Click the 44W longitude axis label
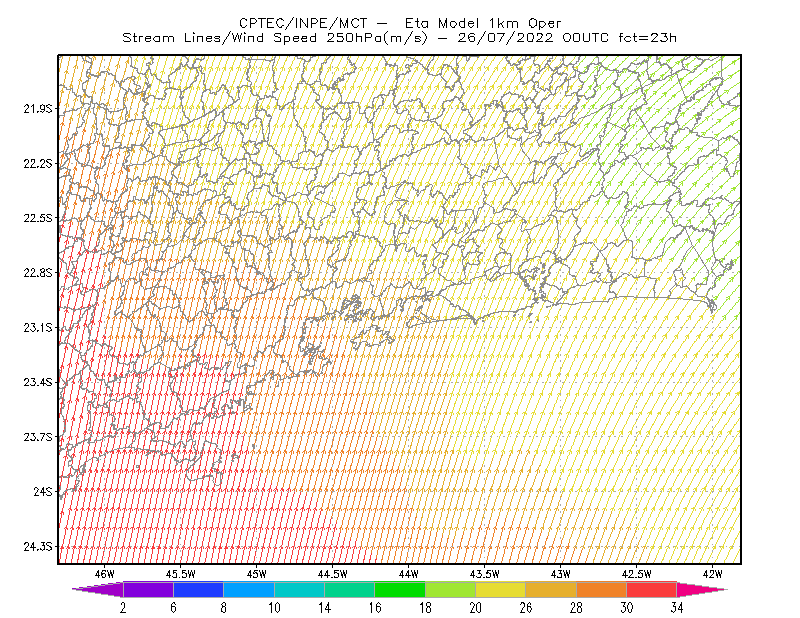Image resolution: width=800 pixels, height=618 pixels. pyautogui.click(x=409, y=574)
